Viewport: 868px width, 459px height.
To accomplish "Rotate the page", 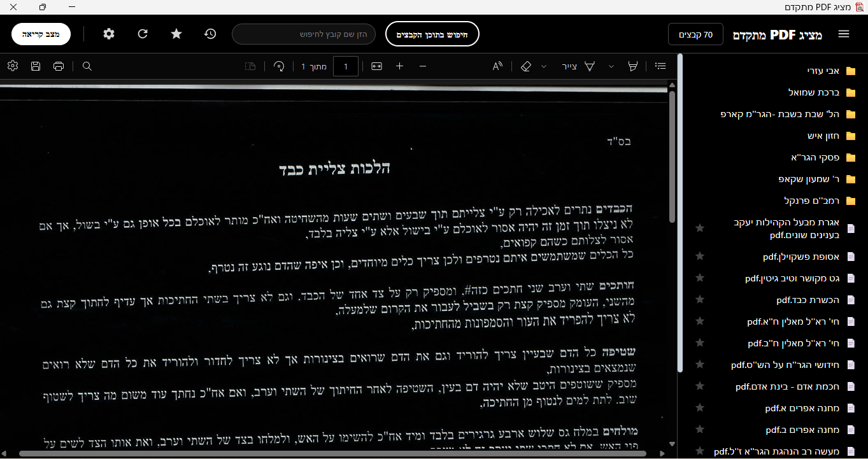I will click(x=279, y=66).
